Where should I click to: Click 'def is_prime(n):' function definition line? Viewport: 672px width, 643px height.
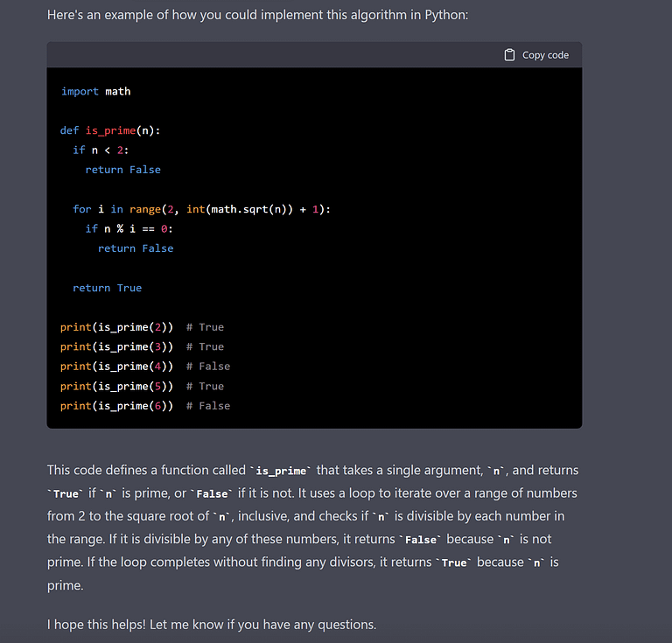click(110, 130)
